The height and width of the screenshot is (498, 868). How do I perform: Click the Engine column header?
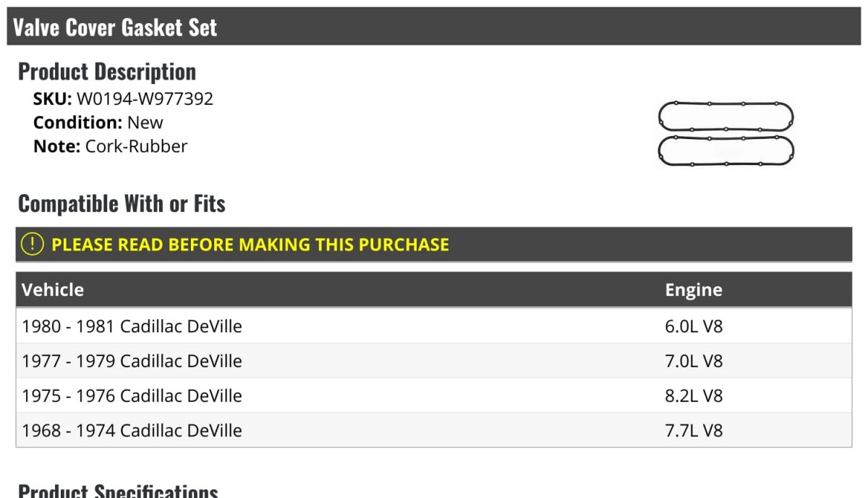pyautogui.click(x=694, y=290)
